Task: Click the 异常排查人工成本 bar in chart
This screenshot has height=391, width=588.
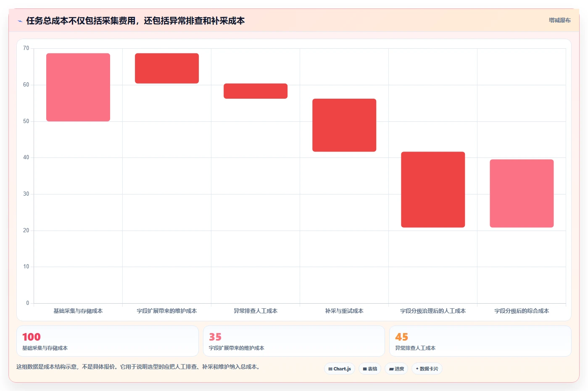Action: (x=256, y=91)
